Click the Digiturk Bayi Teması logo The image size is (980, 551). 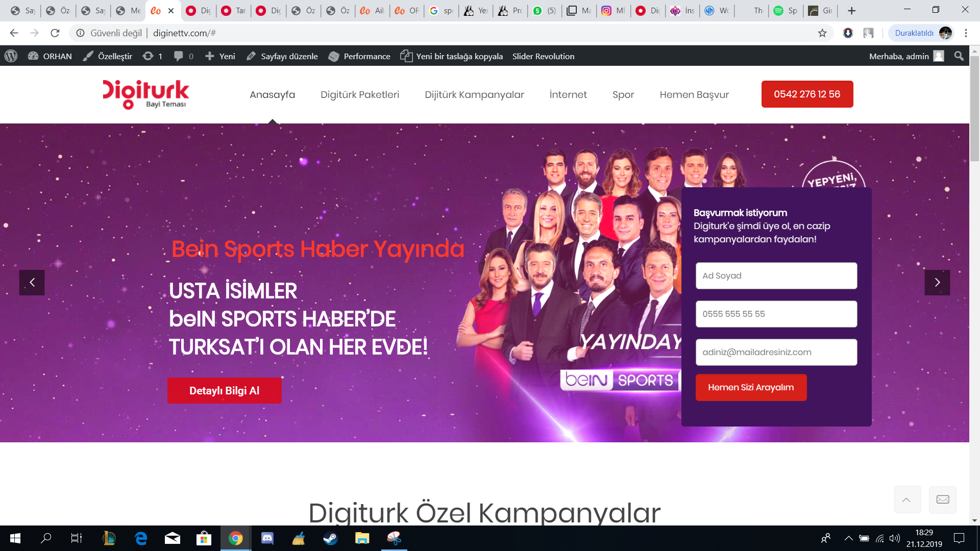[145, 94]
